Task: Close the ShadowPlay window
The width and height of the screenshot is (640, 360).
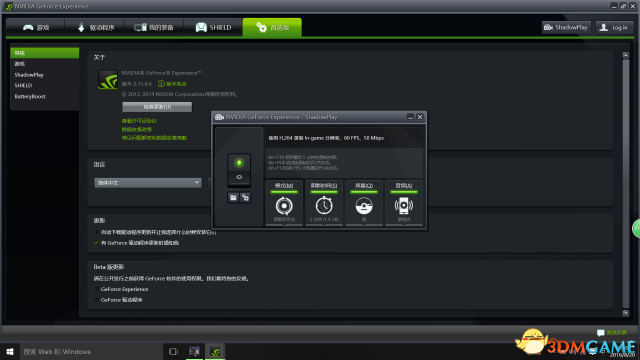Action: [420, 117]
